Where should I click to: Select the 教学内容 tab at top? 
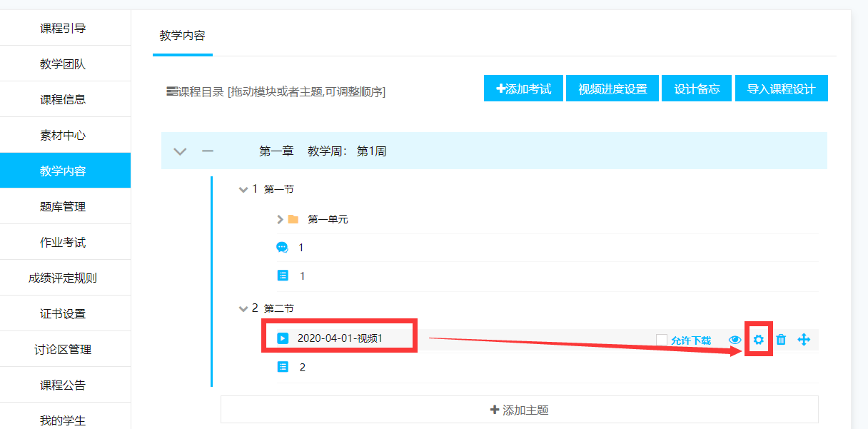(x=182, y=36)
